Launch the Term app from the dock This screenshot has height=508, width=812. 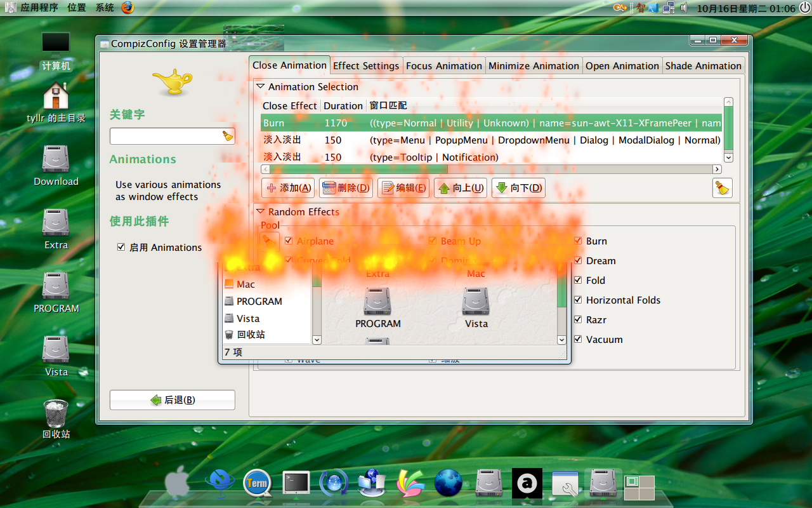tap(258, 483)
